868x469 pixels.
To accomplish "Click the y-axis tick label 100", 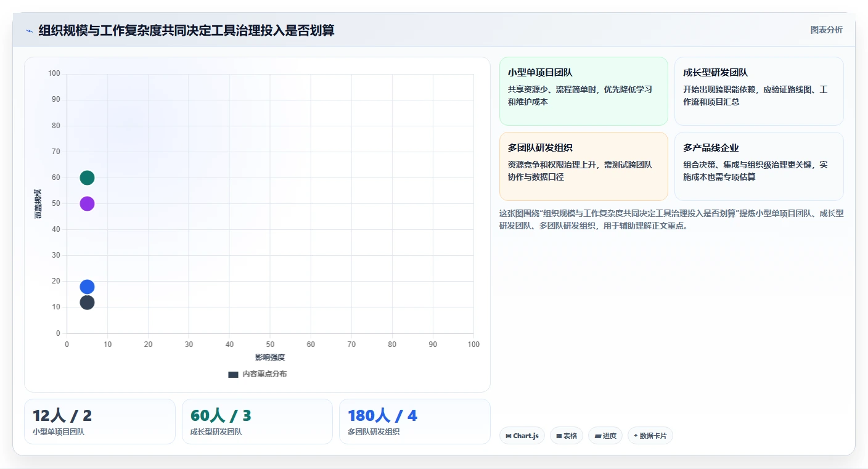I will point(54,74).
